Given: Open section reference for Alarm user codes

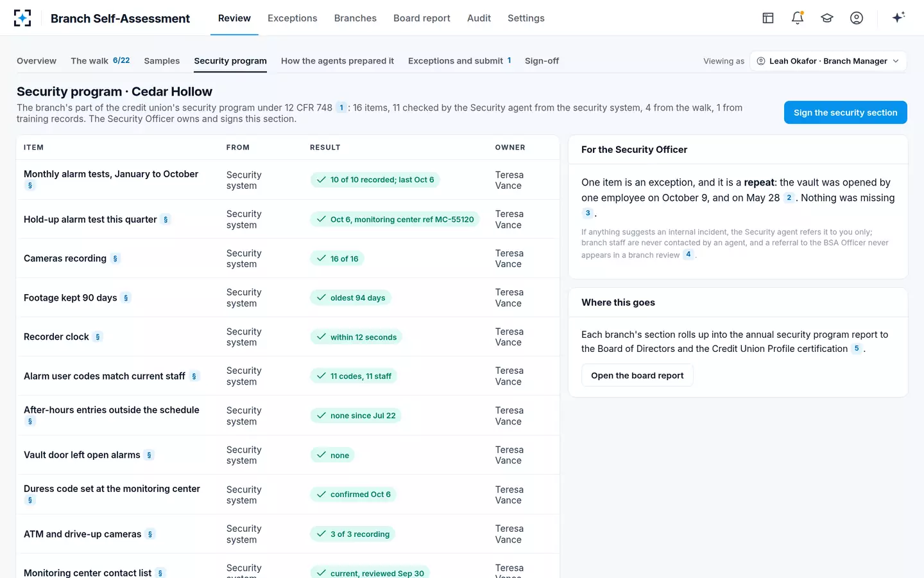Looking at the screenshot, I should (194, 376).
